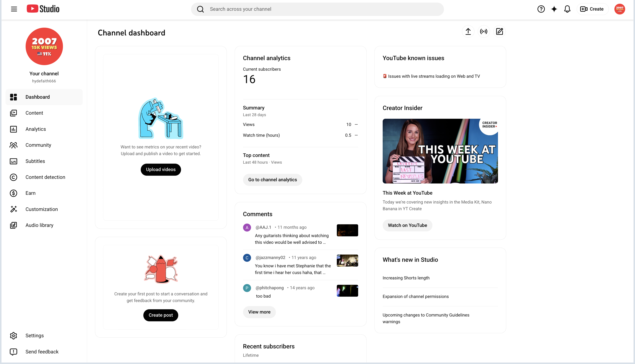The width and height of the screenshot is (635, 364).
Task: Open Customization in the sidebar
Action: [x=44, y=209]
